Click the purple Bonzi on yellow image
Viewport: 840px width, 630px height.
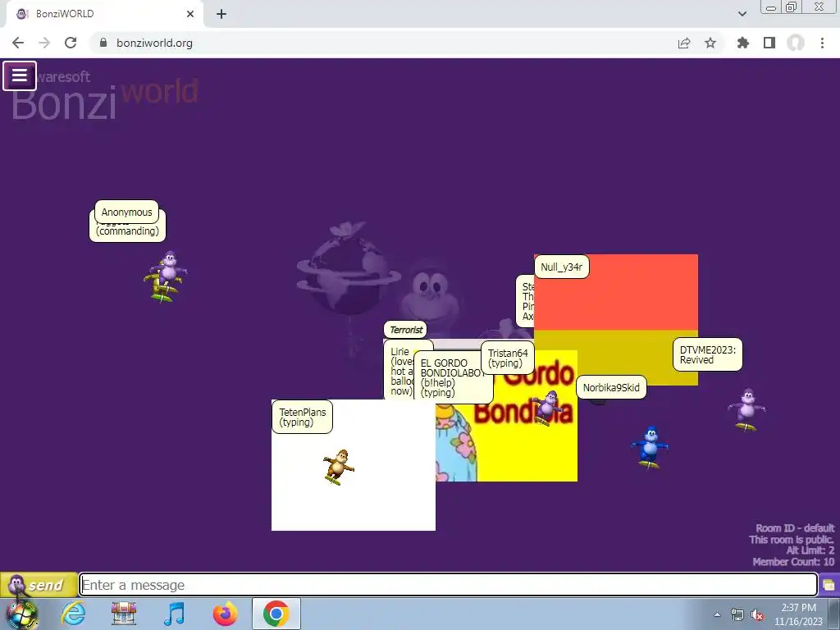(x=547, y=409)
